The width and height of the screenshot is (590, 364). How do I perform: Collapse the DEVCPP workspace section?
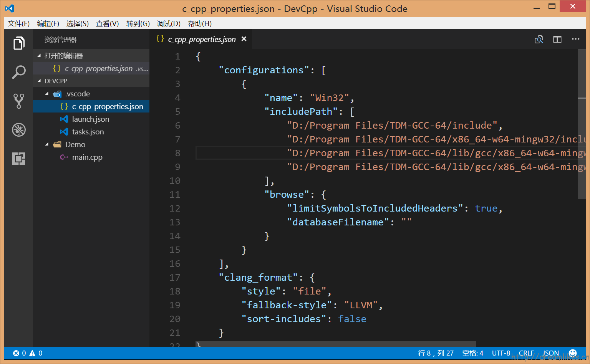39,81
